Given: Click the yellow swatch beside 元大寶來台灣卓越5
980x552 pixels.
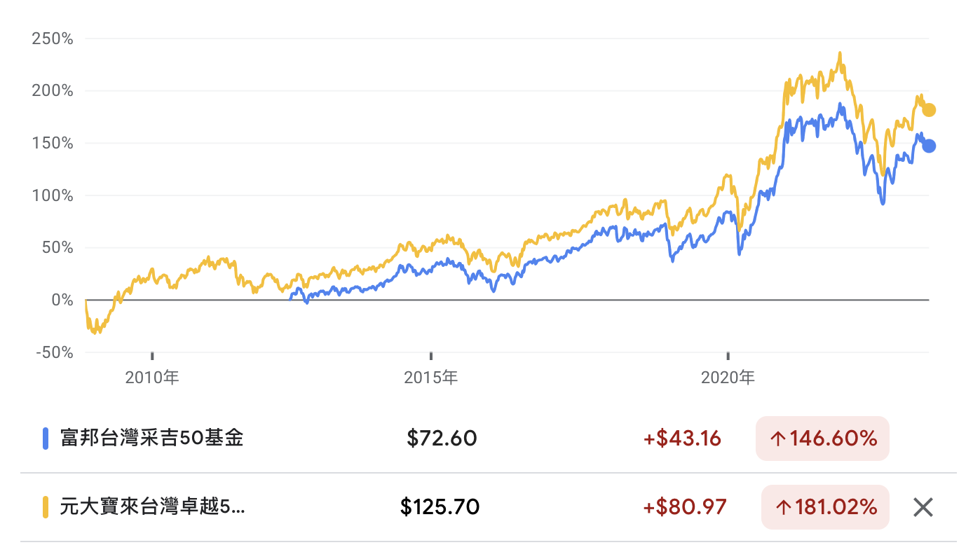Looking at the screenshot, I should [46, 507].
